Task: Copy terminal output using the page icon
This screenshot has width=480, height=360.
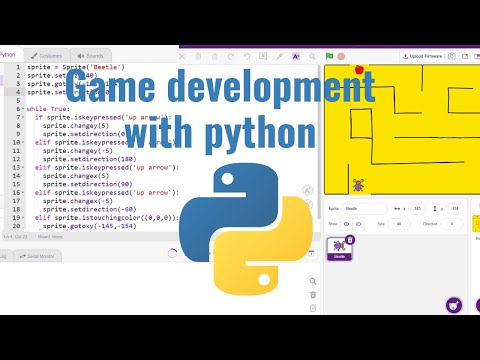Action: click(313, 308)
